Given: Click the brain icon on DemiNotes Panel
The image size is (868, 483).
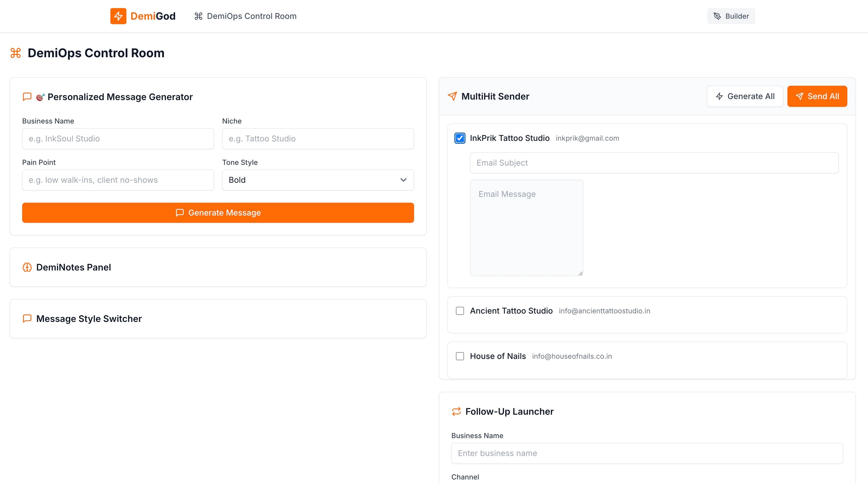Looking at the screenshot, I should coord(27,267).
